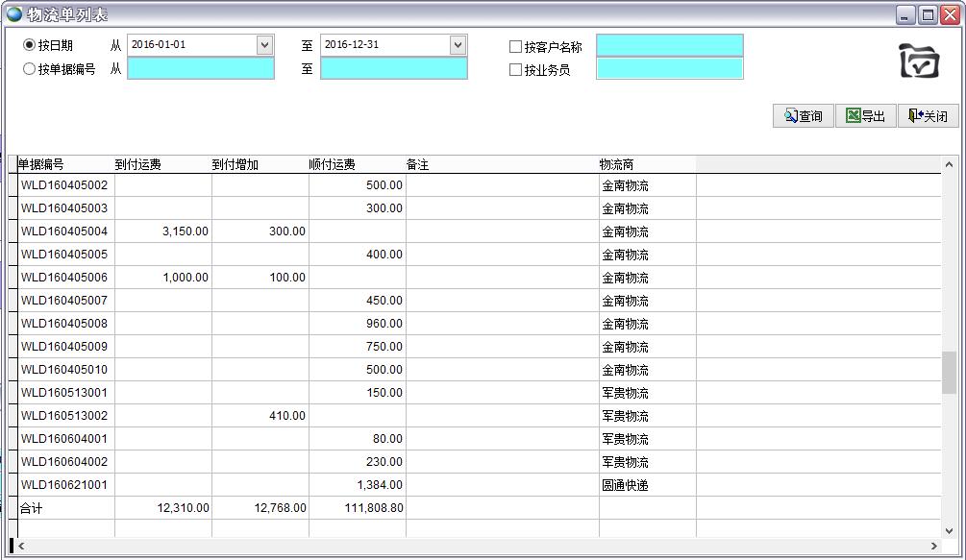The image size is (966, 560).
Task: Export list with the 导出 Excel button
Action: tap(865, 116)
